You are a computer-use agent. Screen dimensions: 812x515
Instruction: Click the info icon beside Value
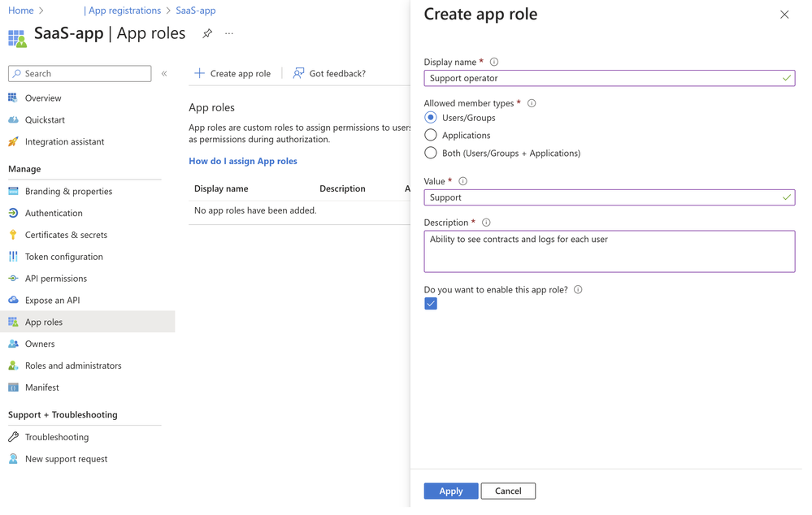[x=463, y=180]
